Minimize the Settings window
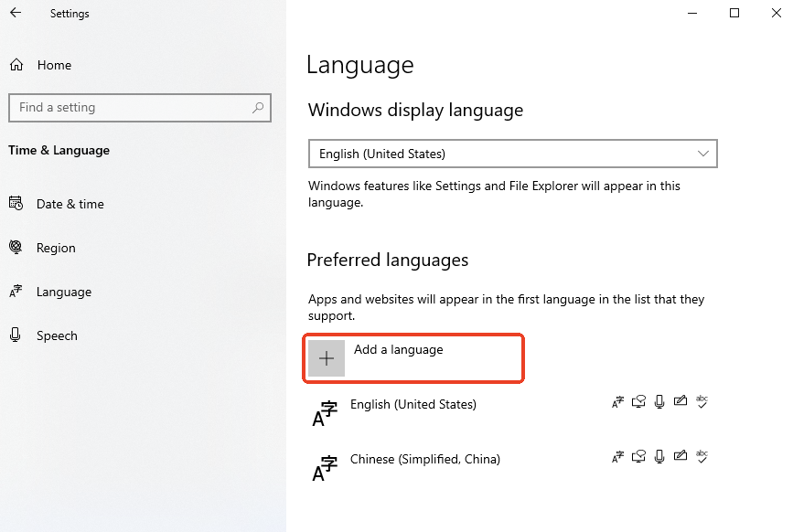The image size is (793, 532). click(692, 13)
